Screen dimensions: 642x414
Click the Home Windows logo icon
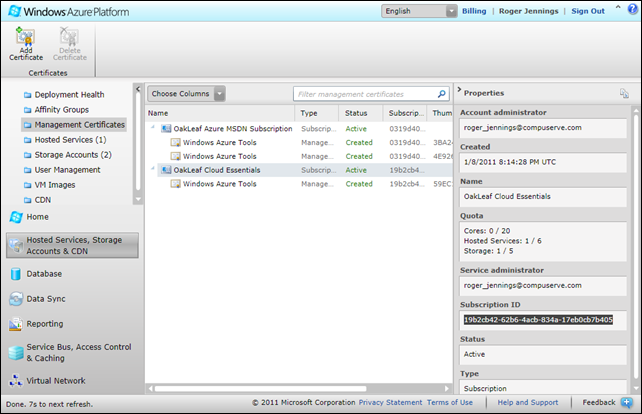pos(16,217)
